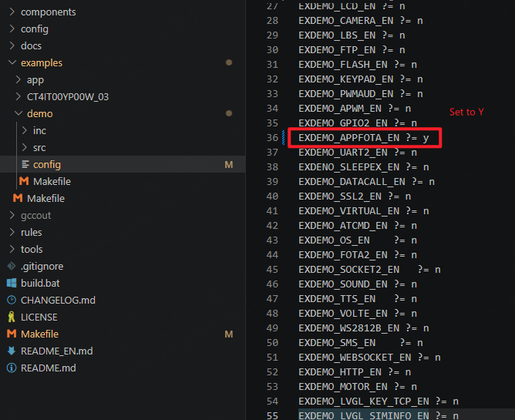The width and height of the screenshot is (515, 420).
Task: Expand the src folder chevron
Action: pyautogui.click(x=25, y=147)
